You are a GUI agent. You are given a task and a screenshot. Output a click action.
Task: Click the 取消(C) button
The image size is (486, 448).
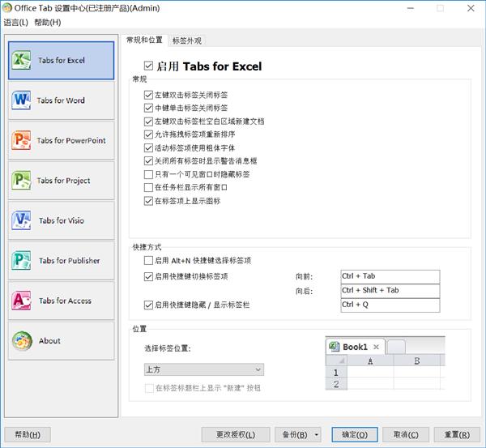click(x=406, y=435)
